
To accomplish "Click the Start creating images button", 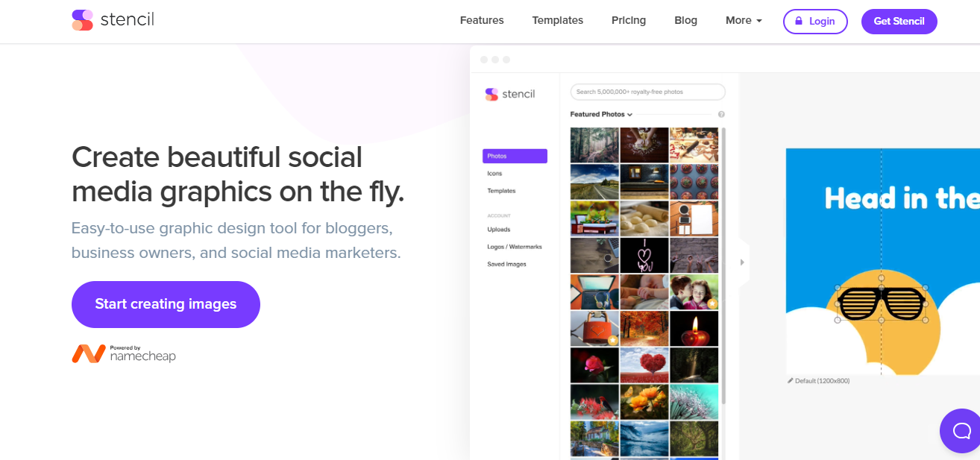I will pos(166,304).
